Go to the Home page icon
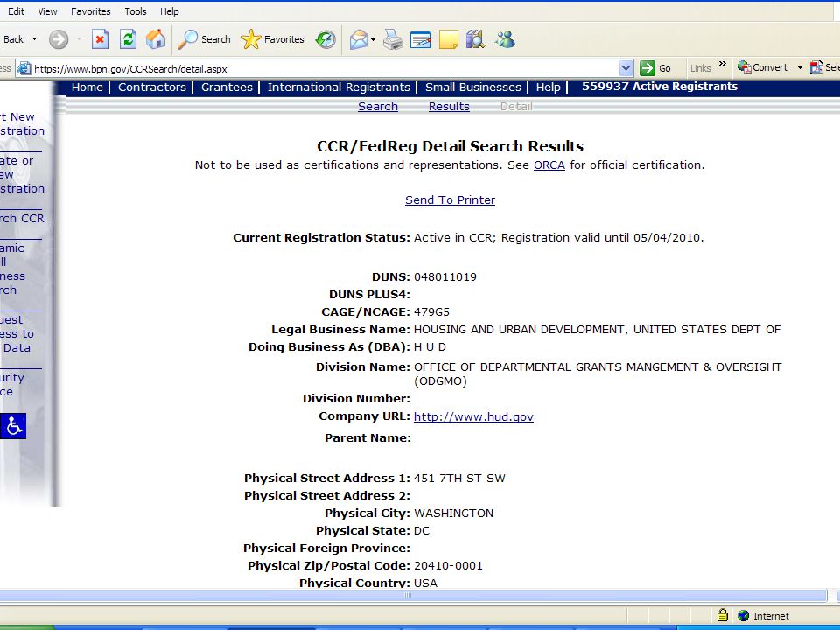Image resolution: width=840 pixels, height=630 pixels. tap(156, 39)
